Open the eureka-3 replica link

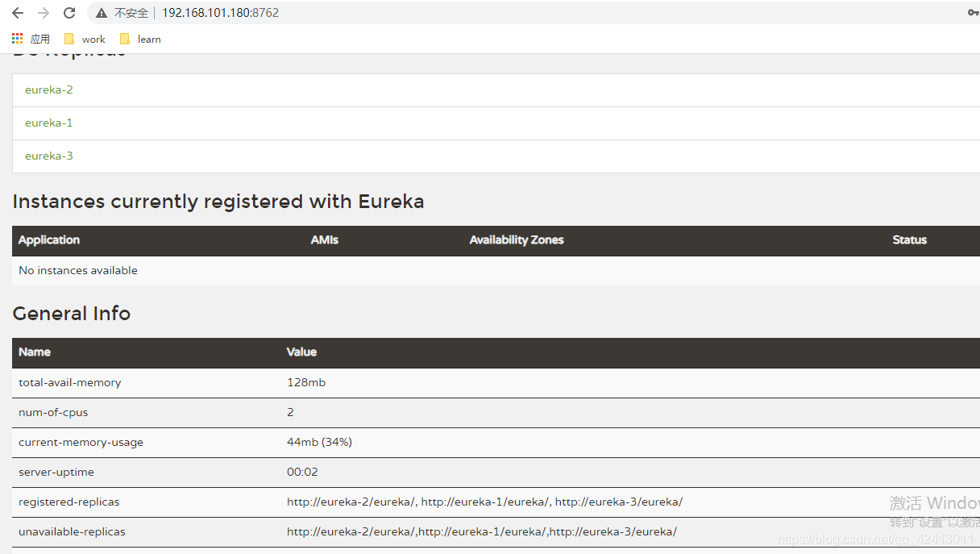click(x=49, y=156)
